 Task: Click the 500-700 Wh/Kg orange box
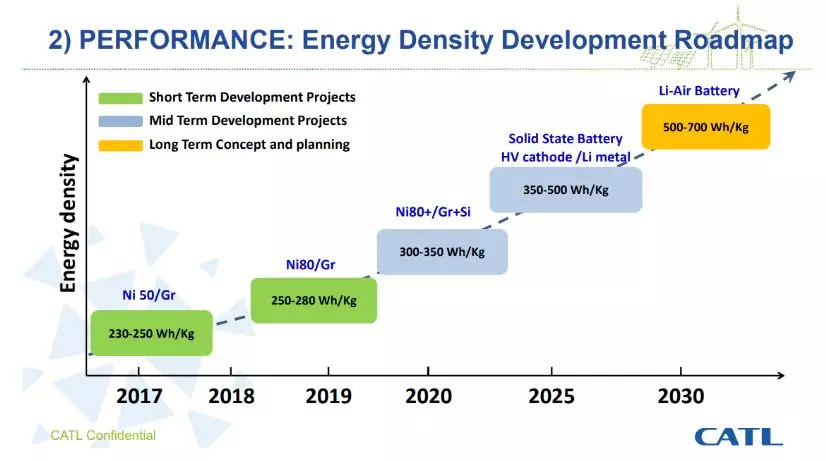point(706,127)
